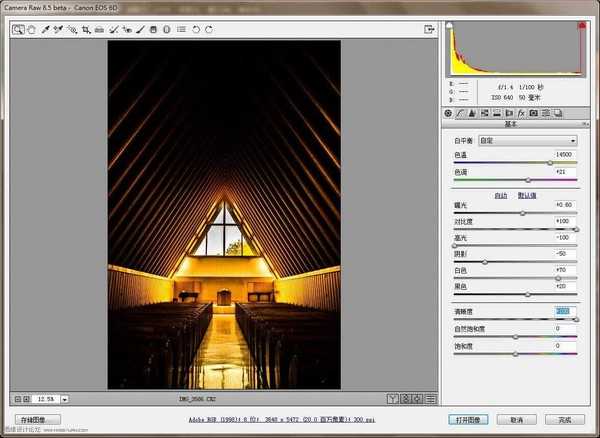
Task: Click the 打开图像 (Open Image) button
Action: tap(463, 420)
